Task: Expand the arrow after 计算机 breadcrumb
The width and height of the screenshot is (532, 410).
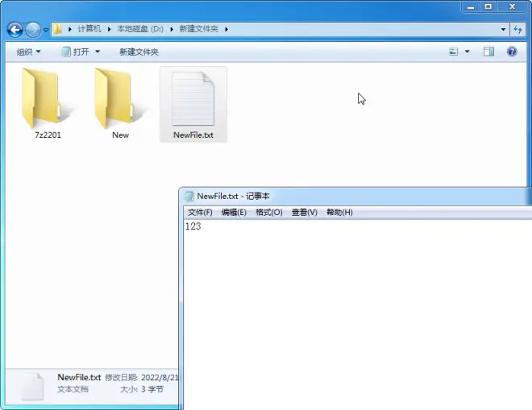Action: [x=110, y=29]
